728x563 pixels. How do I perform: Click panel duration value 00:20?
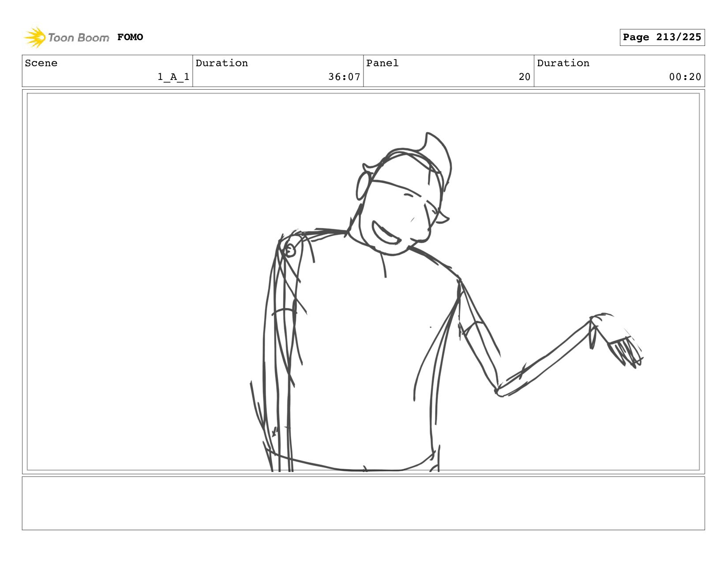click(685, 77)
